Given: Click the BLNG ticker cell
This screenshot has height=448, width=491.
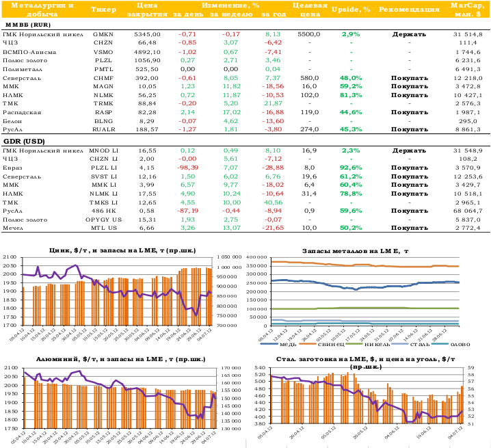Looking at the screenshot, I should pyautogui.click(x=103, y=121).
